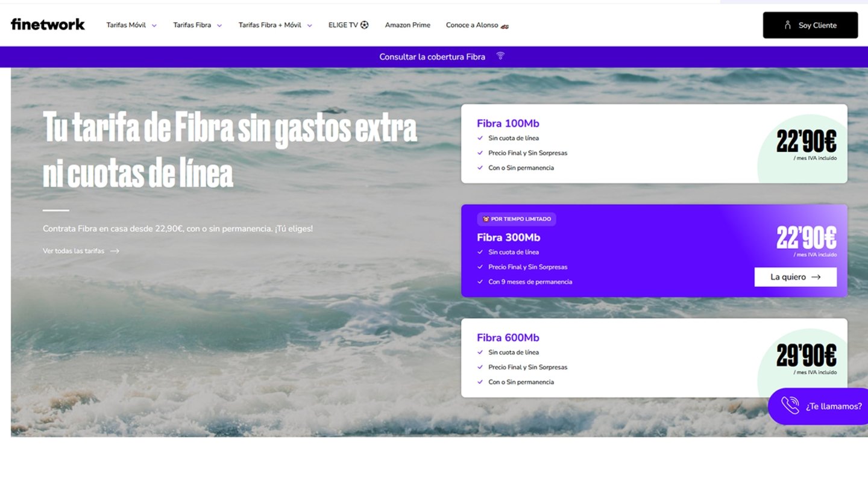Click 'Sin cuota de línea' in the Fibra 600Mb card
This screenshot has width=868, height=488.
click(514, 352)
